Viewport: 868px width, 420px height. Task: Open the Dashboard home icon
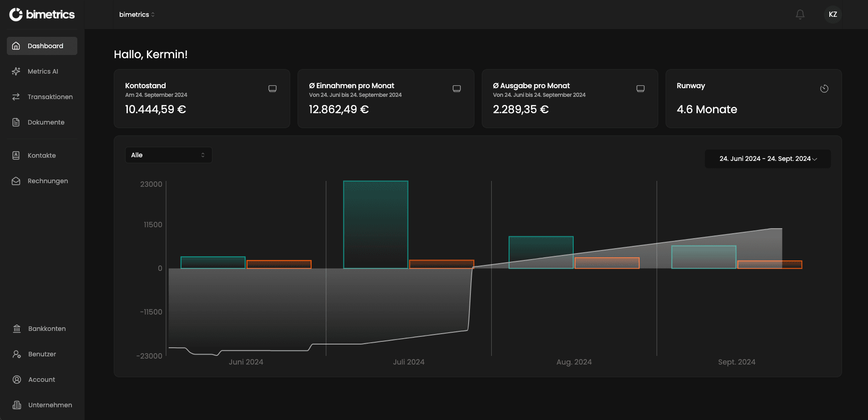pyautogui.click(x=16, y=46)
